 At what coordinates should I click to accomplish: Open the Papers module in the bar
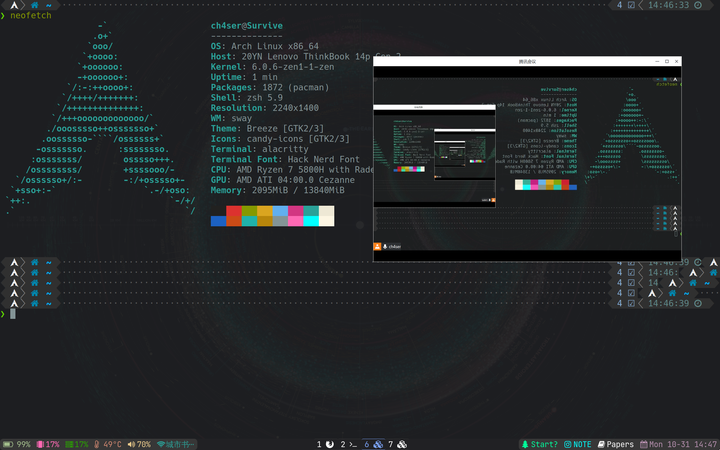point(615,444)
